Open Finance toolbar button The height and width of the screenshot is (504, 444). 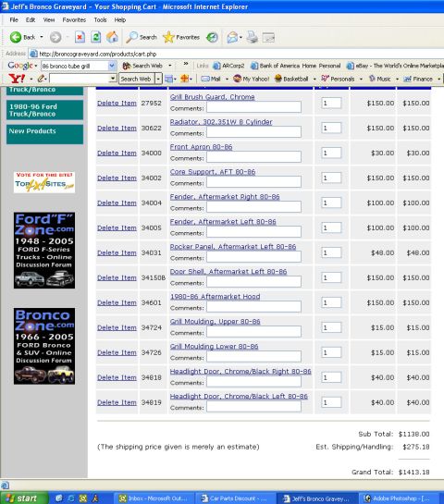tap(418, 79)
